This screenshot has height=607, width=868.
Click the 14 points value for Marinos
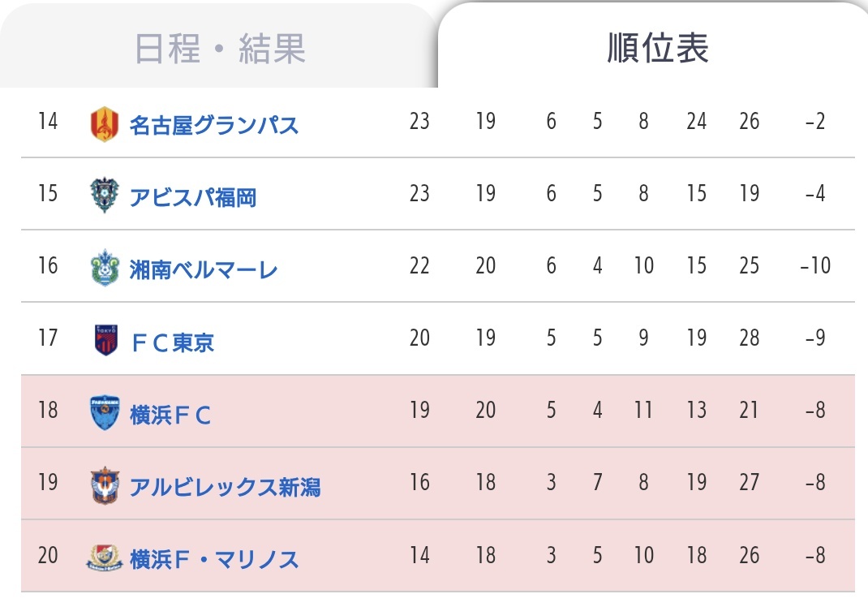[x=419, y=555]
